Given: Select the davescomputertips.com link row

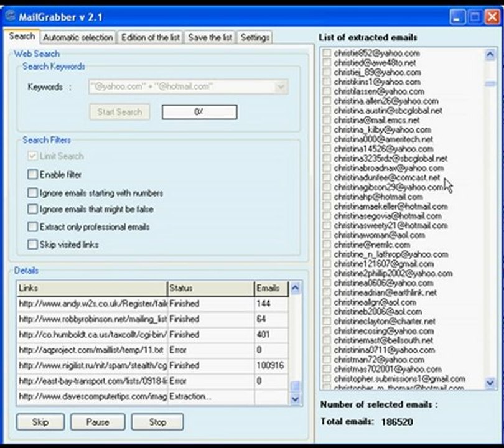Looking at the screenshot, I should [152, 396].
